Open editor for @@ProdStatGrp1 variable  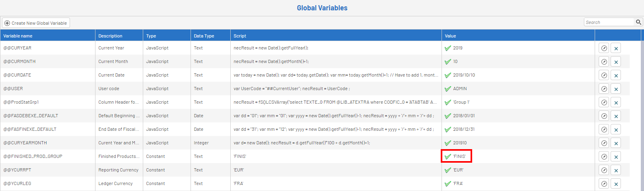click(604, 102)
